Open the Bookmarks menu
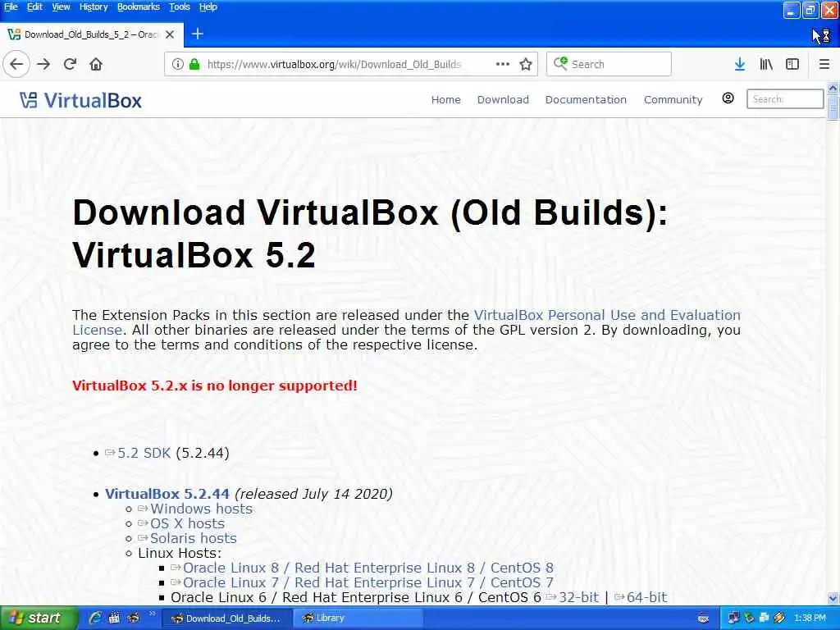This screenshot has height=630, width=840. pos(138,7)
